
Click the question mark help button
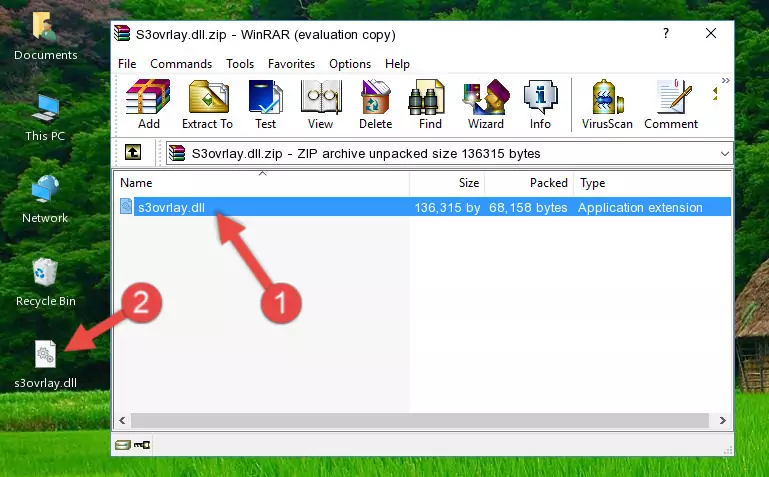[x=666, y=33]
